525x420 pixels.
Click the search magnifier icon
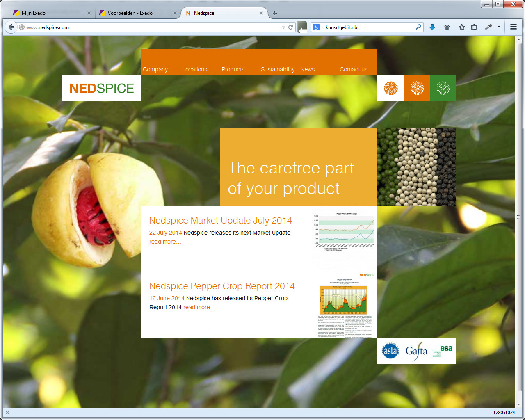(x=419, y=27)
